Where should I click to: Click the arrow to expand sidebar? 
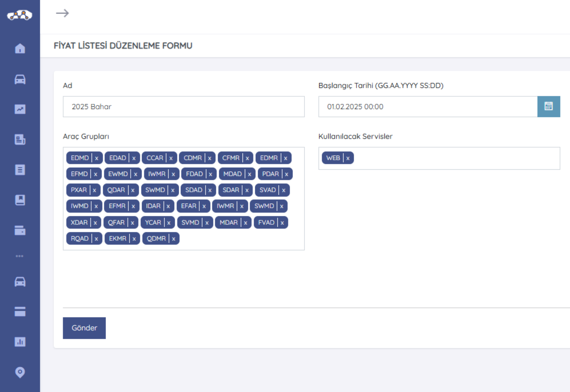(62, 13)
